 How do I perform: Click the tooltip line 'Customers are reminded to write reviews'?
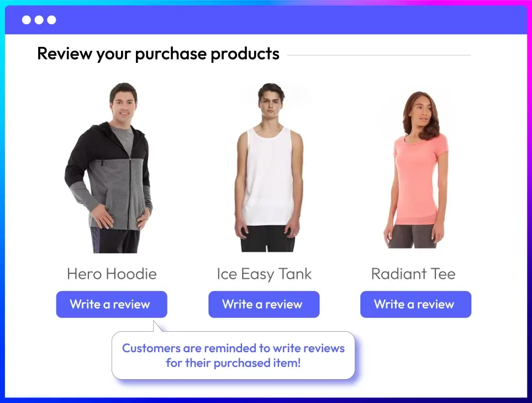point(234,348)
